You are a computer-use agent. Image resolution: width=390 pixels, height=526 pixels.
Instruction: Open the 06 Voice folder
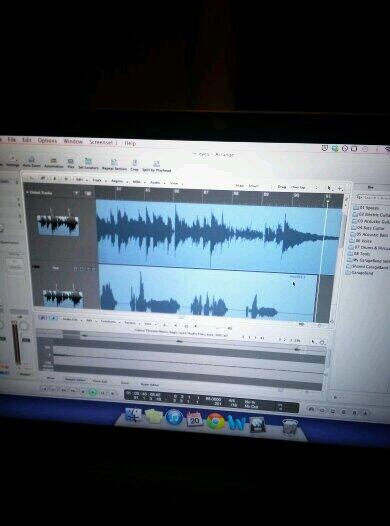pos(360,241)
